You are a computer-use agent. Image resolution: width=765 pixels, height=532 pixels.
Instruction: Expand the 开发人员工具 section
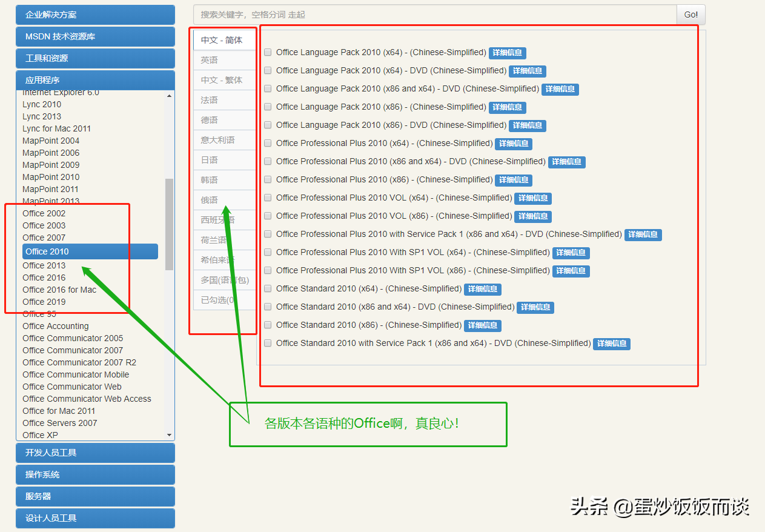95,453
